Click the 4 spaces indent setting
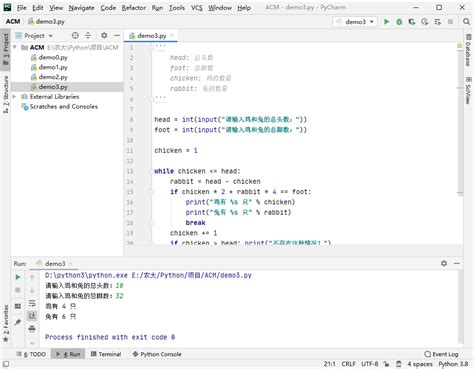474x369 pixels. pos(420,364)
